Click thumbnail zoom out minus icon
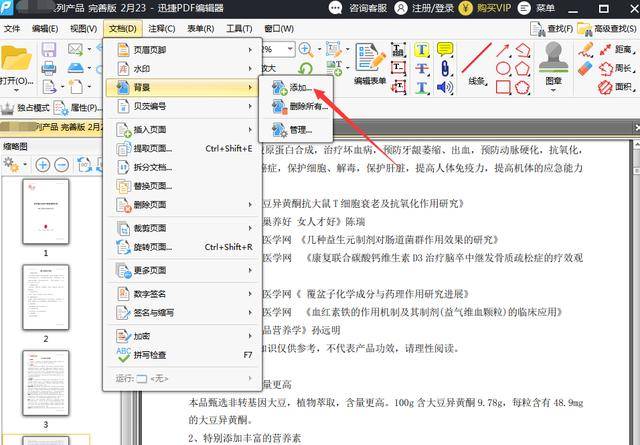The width and height of the screenshot is (640, 445). 62,165
